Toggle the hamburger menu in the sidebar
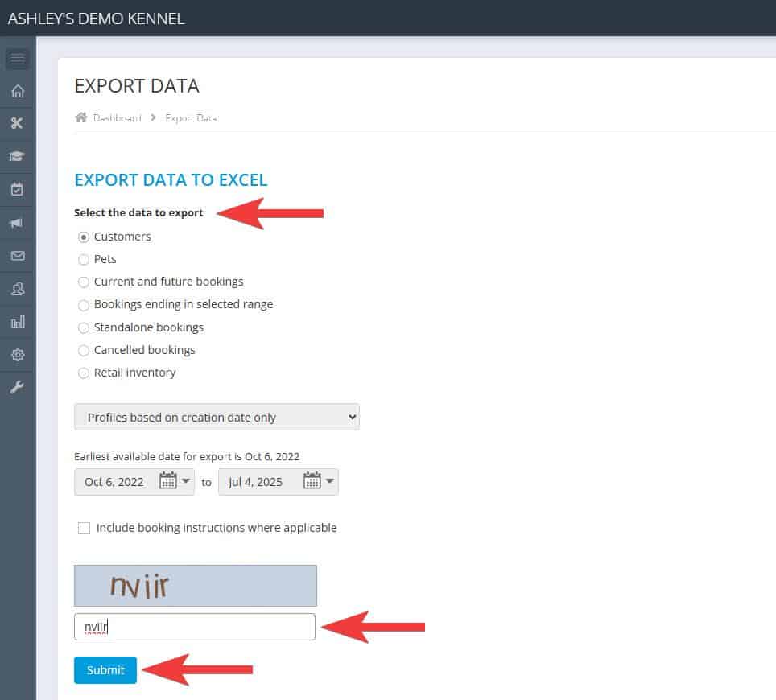The image size is (776, 700). tap(18, 59)
